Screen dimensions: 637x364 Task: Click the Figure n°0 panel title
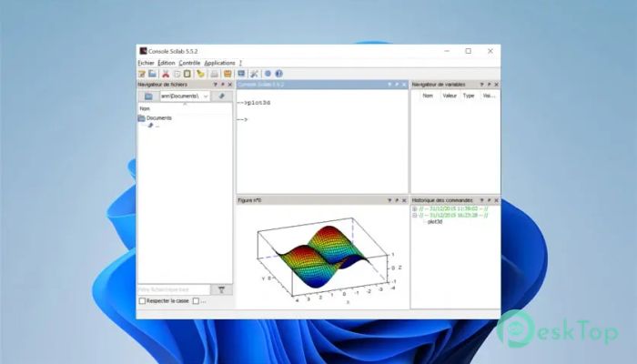click(x=249, y=200)
